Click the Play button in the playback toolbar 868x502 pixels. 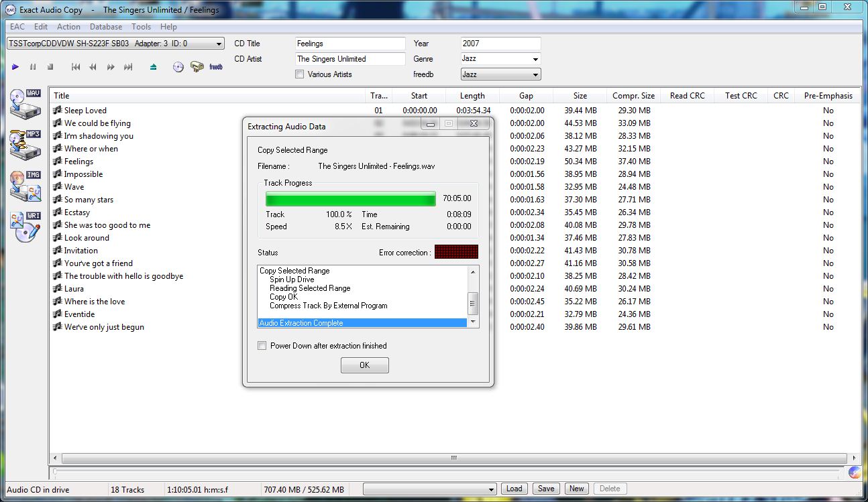tap(15, 67)
